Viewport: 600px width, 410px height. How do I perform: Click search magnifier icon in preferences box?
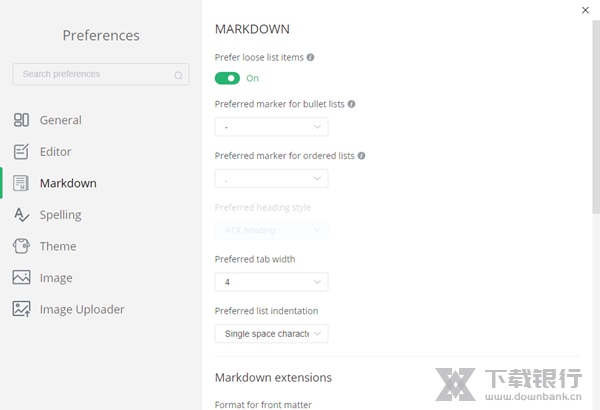[179, 75]
